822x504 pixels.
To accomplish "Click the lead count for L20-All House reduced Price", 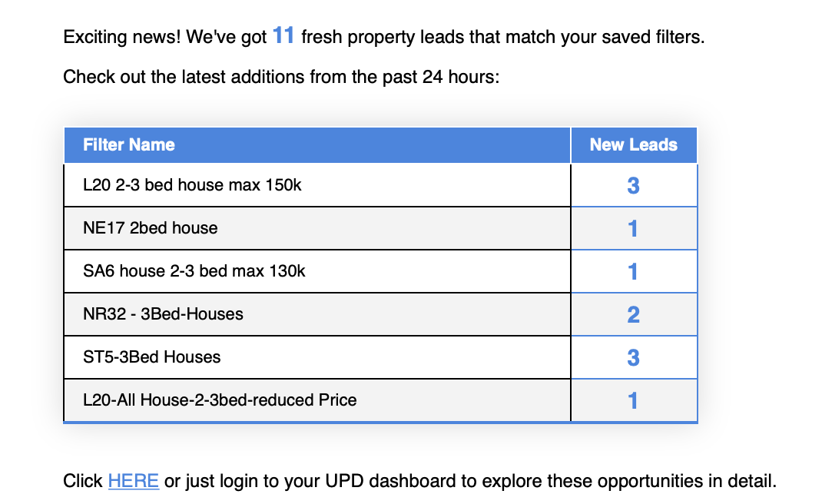I will click(633, 400).
